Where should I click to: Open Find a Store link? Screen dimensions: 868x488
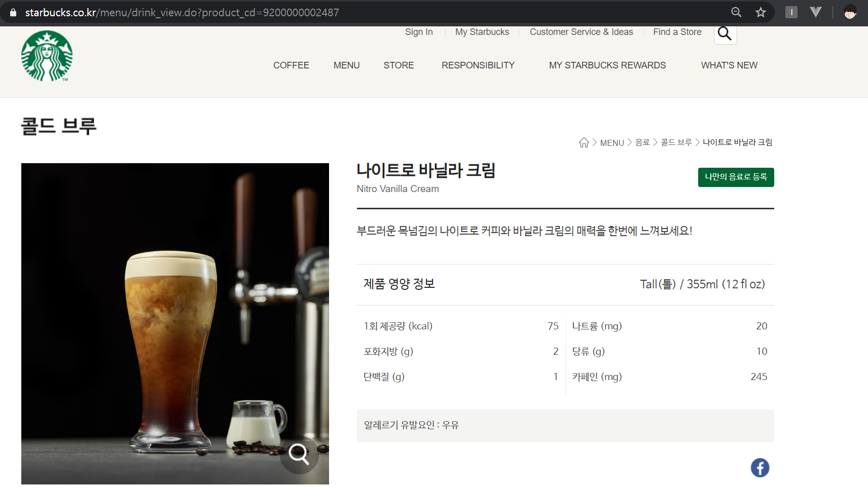(677, 32)
